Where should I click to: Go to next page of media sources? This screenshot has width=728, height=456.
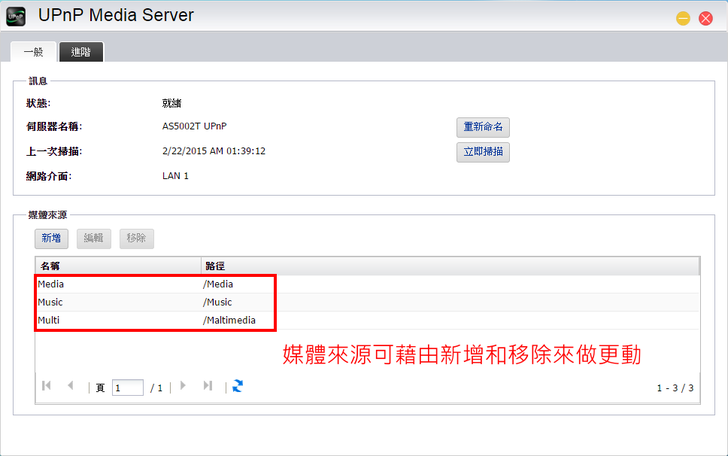pyautogui.click(x=183, y=386)
